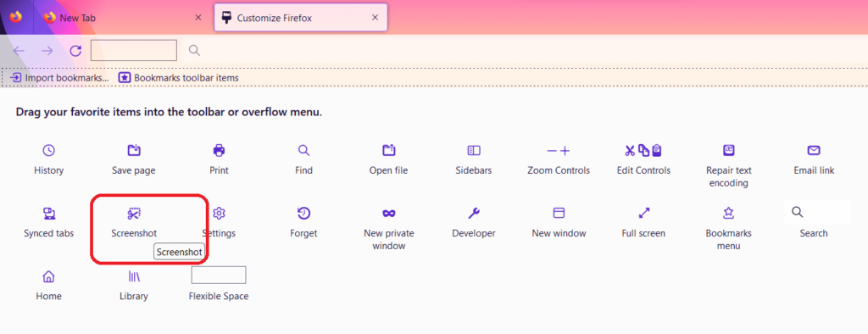Select the Flexible Space box
The image size is (868, 334).
tap(219, 275)
